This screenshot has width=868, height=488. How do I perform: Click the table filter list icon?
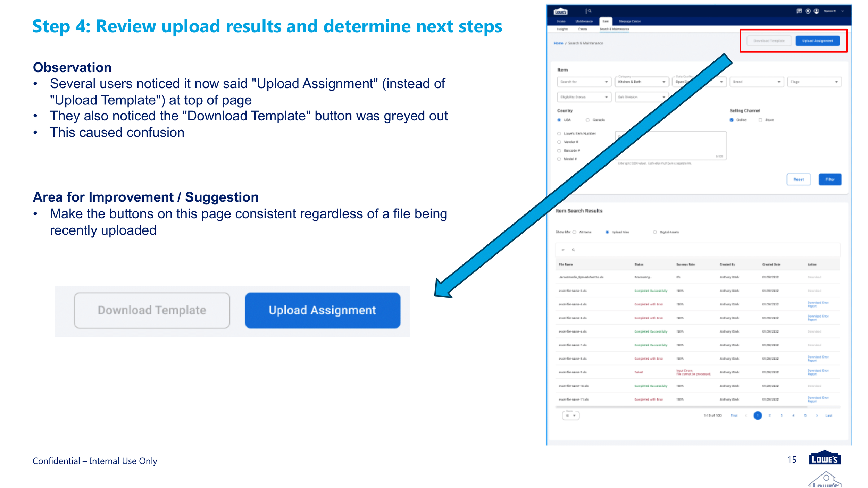coord(563,250)
